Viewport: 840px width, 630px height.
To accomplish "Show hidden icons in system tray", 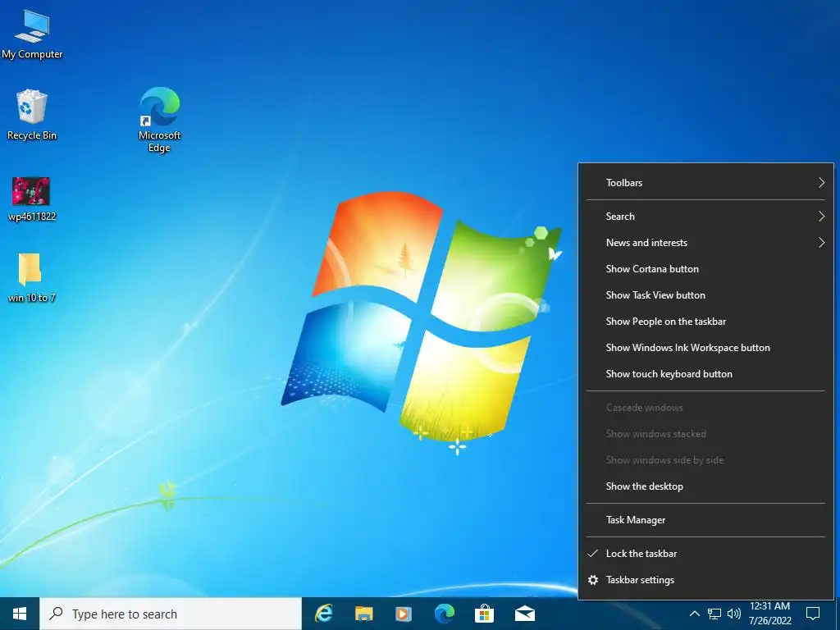I will pos(694,614).
